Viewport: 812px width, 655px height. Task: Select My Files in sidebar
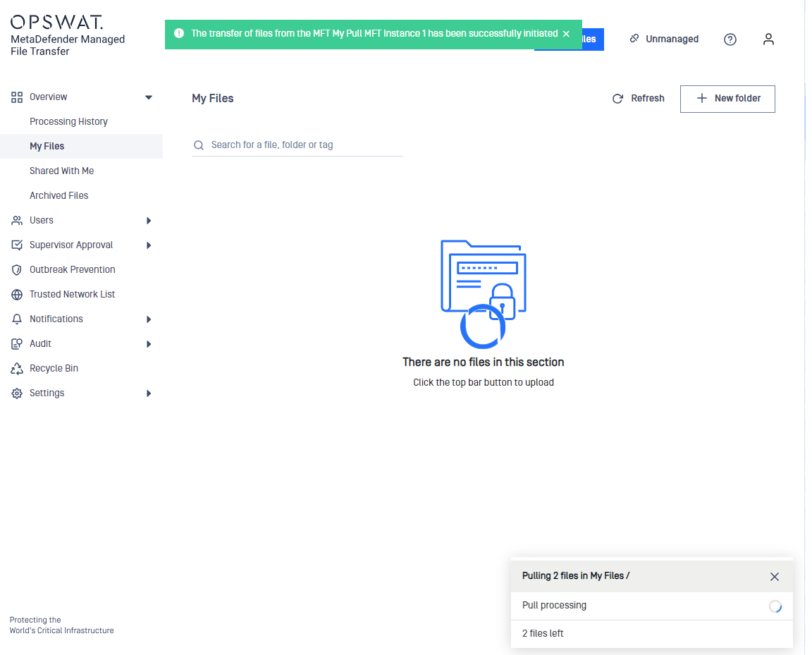click(81, 146)
